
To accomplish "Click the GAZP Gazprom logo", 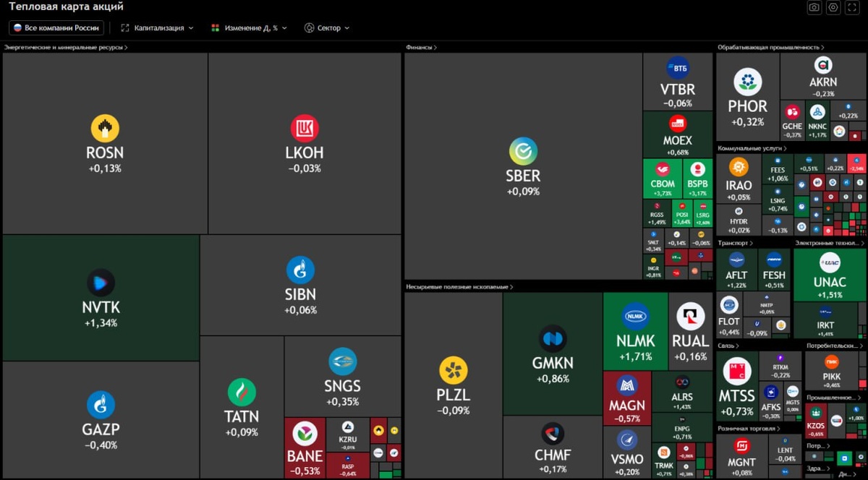I will coord(101,404).
